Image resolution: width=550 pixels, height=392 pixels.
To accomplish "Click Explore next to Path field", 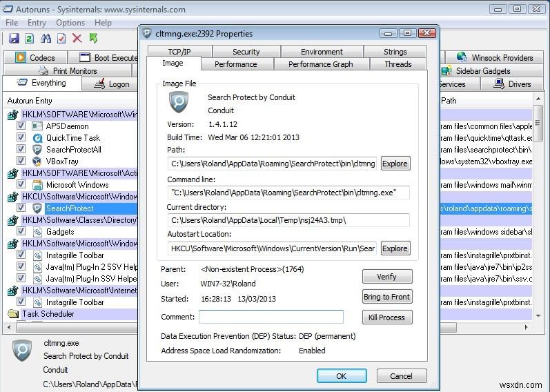I will (395, 164).
